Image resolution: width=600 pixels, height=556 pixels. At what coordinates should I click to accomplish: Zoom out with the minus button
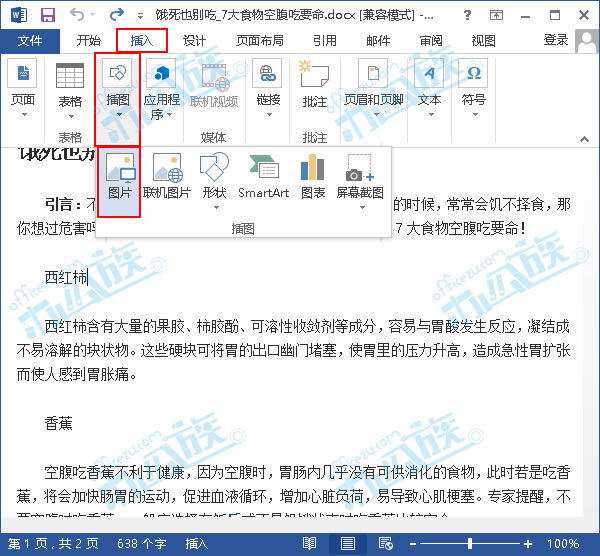coord(412,544)
